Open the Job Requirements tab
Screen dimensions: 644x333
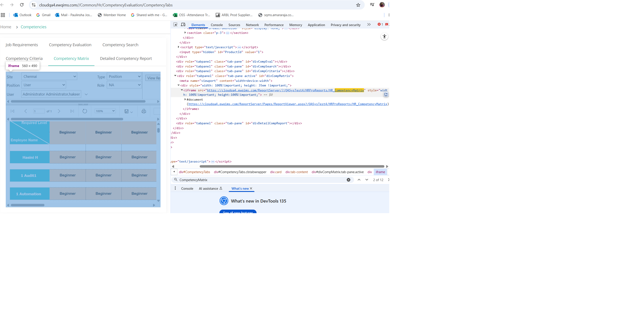pyautogui.click(x=22, y=45)
